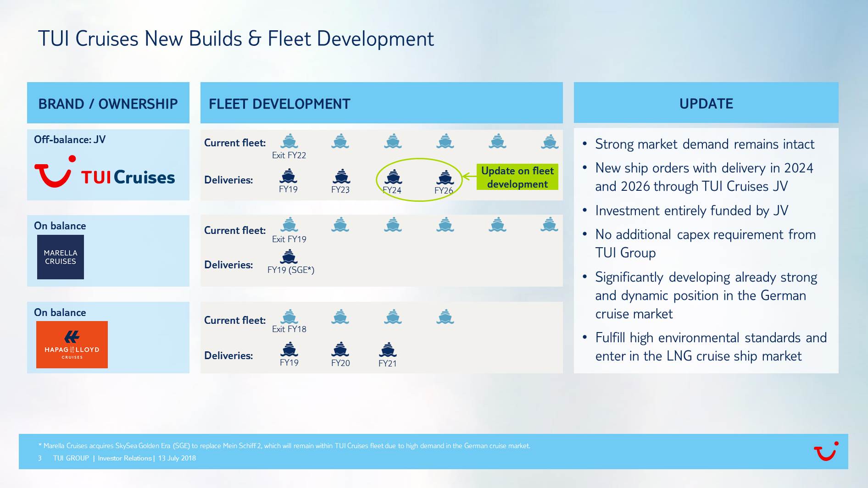Select the TUI Cruises FY23 delivery ship icon

(341, 176)
